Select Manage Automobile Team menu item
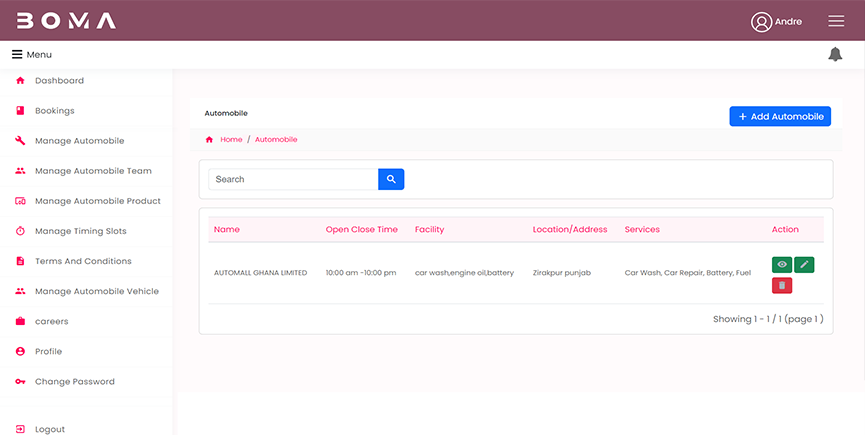Screen dimensions: 865x435 click(x=93, y=171)
